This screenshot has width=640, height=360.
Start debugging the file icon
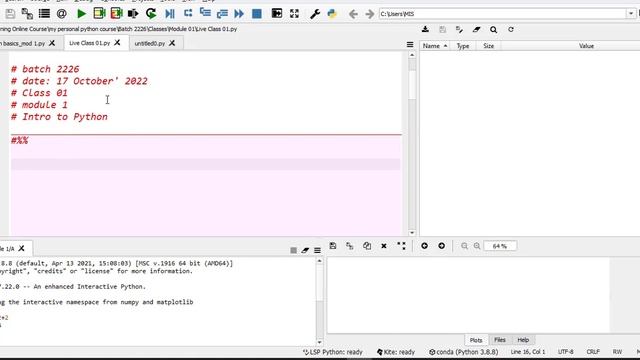tap(170, 14)
